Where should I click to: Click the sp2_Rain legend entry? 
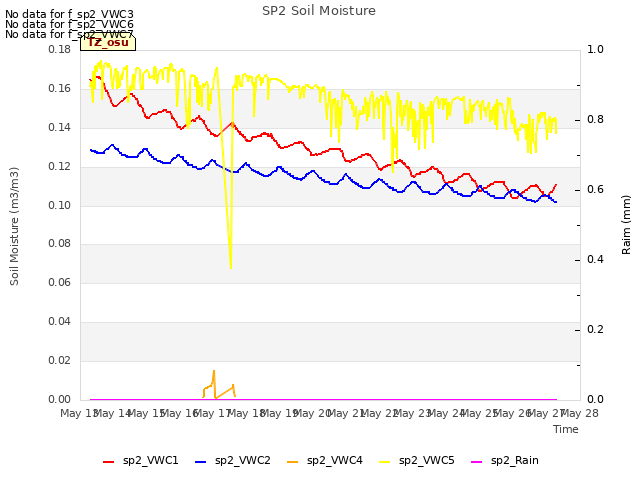(505, 460)
